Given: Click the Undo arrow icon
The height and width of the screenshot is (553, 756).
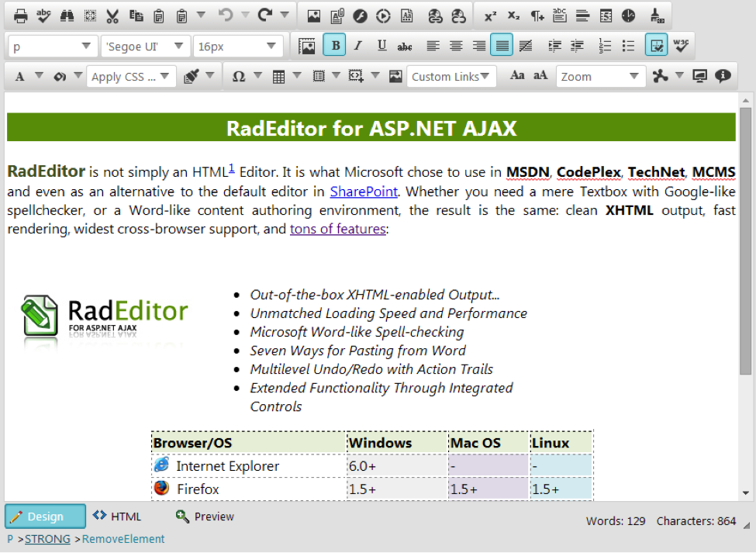Looking at the screenshot, I should tap(225, 16).
